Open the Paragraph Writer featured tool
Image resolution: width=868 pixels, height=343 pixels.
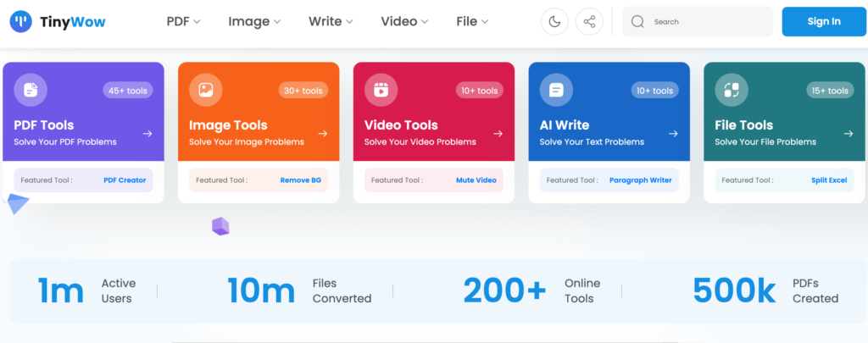click(x=639, y=180)
